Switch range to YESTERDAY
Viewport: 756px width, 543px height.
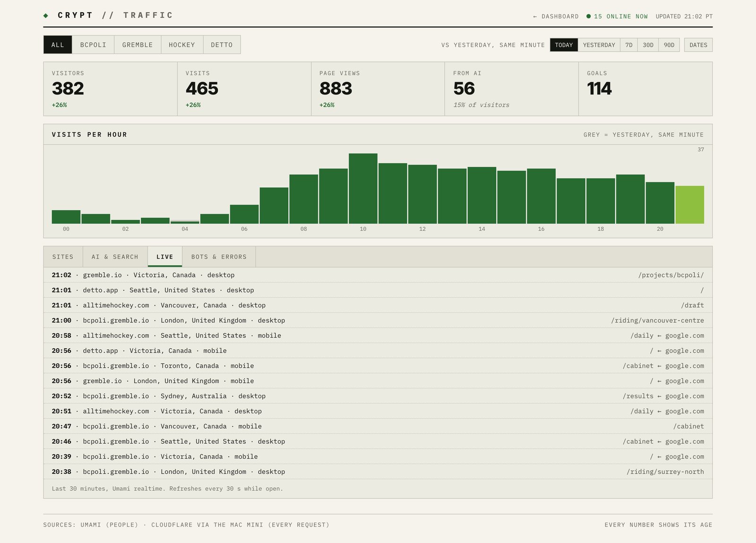pos(599,45)
